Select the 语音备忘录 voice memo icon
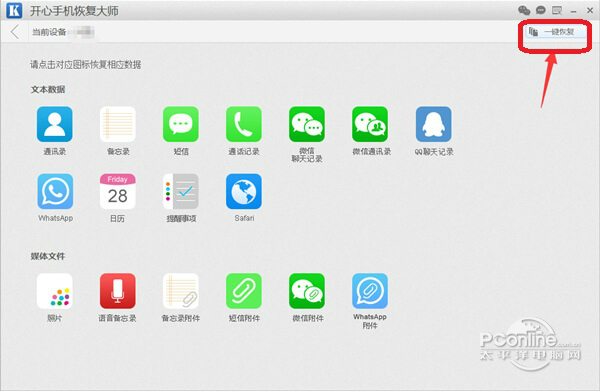The image size is (600, 391). [117, 291]
